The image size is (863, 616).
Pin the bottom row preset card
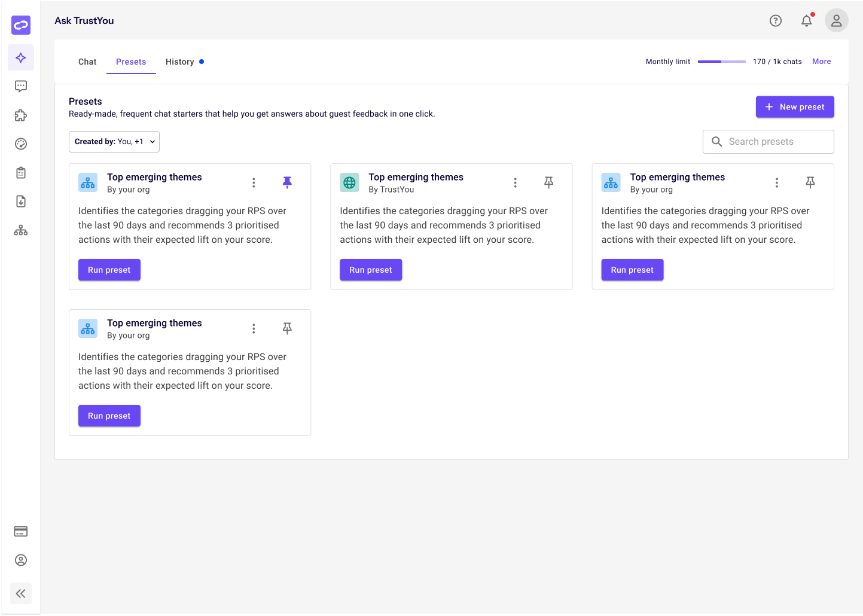click(x=287, y=328)
